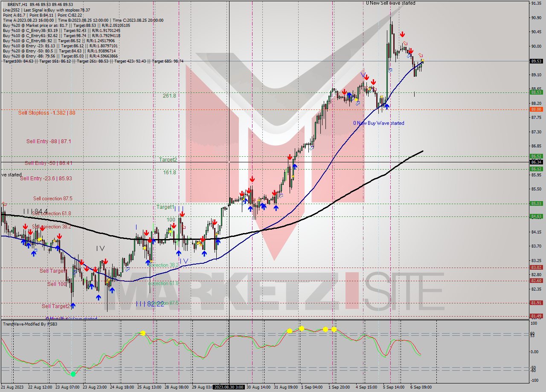This screenshot has width=546, height=392.
Task: Select the green 86.52 price tag
Action: click(x=536, y=156)
